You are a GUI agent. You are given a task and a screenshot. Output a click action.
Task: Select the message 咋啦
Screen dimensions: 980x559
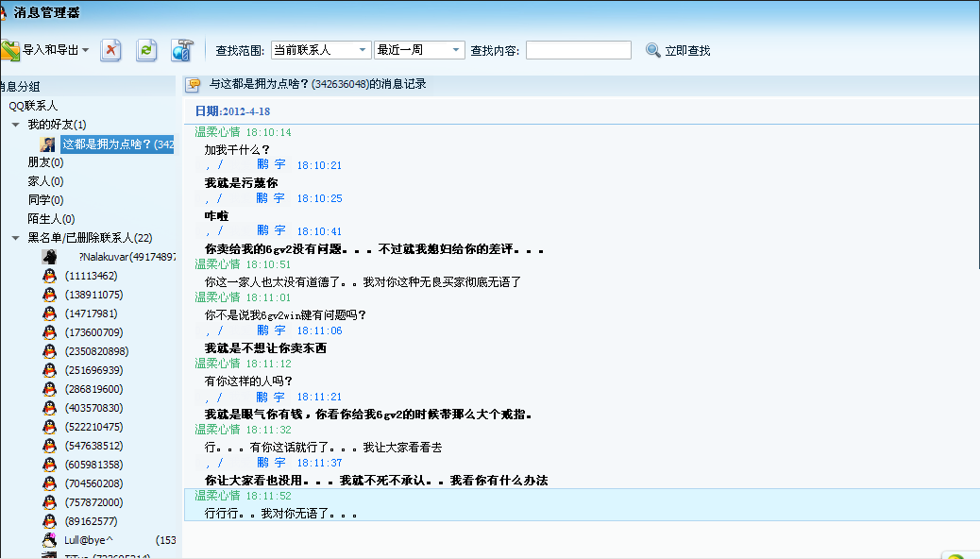(216, 216)
